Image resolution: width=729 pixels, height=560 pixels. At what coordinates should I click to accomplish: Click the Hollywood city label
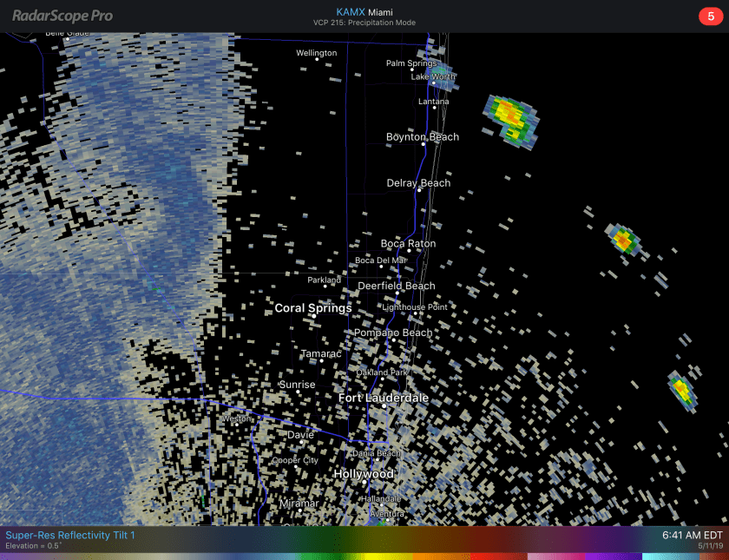coord(364,474)
